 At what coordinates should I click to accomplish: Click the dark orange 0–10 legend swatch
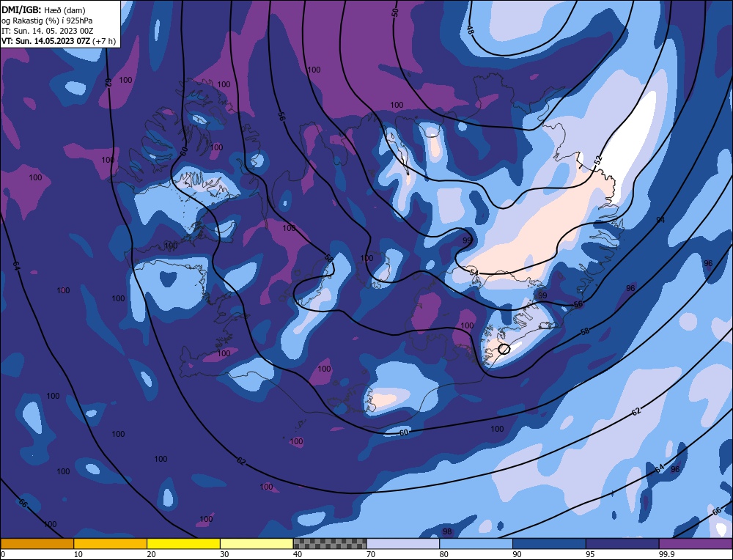coord(37,543)
